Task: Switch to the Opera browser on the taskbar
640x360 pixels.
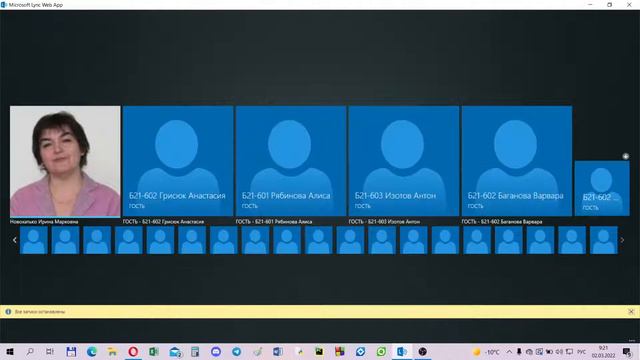Action: tap(133, 351)
